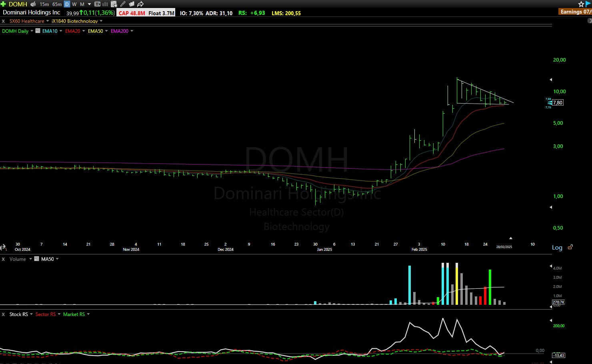
Task: Click the 28/02/2025 date marker on axis
Action: point(504,247)
